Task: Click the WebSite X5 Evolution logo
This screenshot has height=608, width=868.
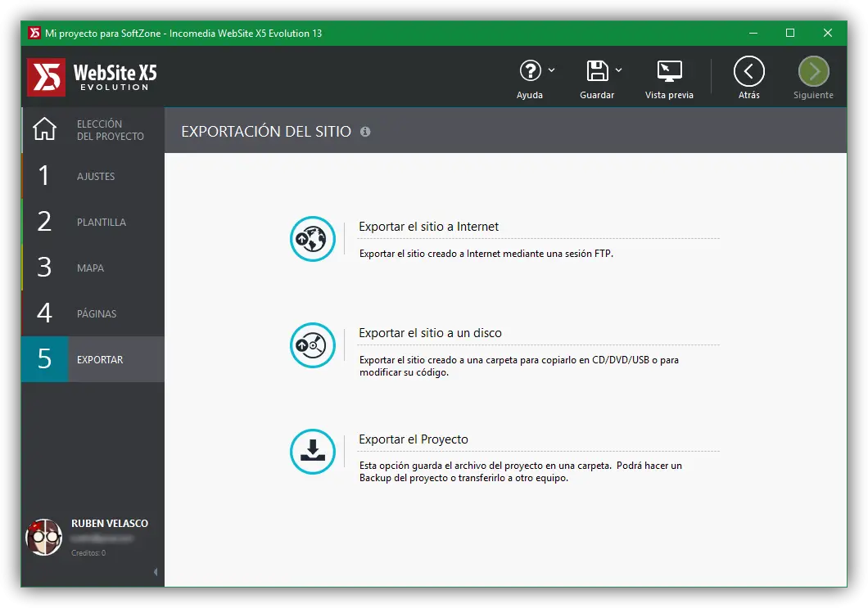Action: click(x=93, y=77)
